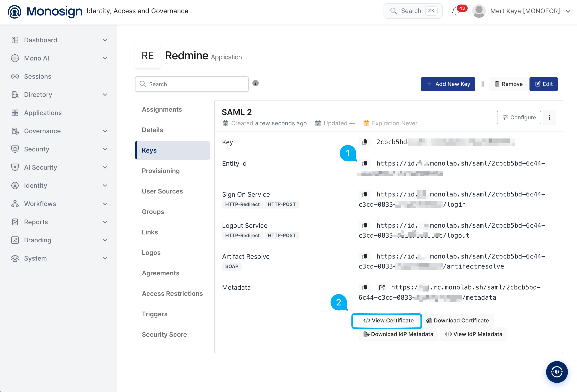577x392 pixels.
Task: Open the user account dropdown arrow
Action: click(568, 11)
